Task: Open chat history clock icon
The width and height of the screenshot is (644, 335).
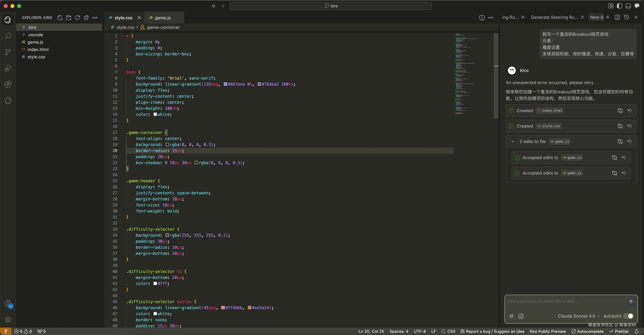Action: pyautogui.click(x=627, y=17)
